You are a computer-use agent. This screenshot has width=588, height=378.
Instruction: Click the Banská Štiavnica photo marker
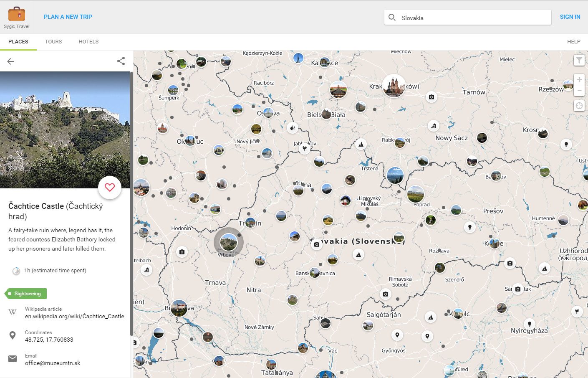(315, 273)
